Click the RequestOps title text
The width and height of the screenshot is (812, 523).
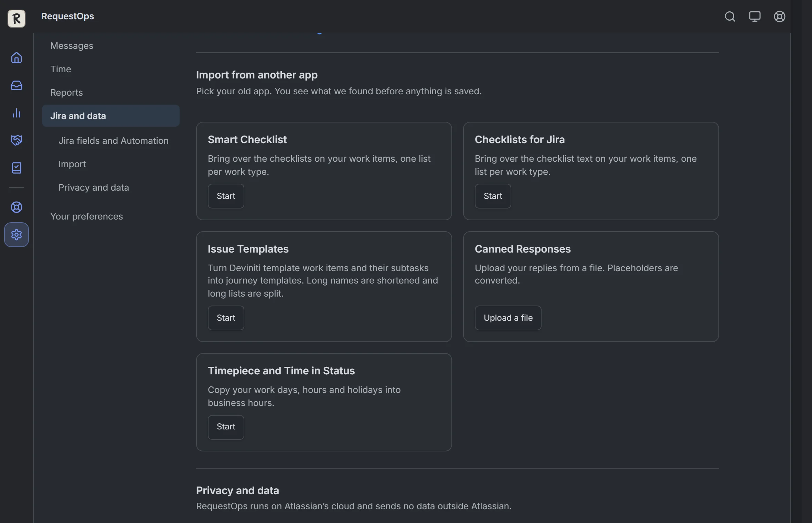coord(67,16)
